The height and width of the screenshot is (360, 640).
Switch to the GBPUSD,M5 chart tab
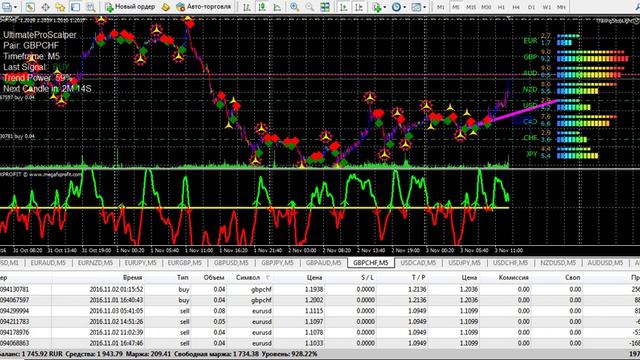(231, 263)
